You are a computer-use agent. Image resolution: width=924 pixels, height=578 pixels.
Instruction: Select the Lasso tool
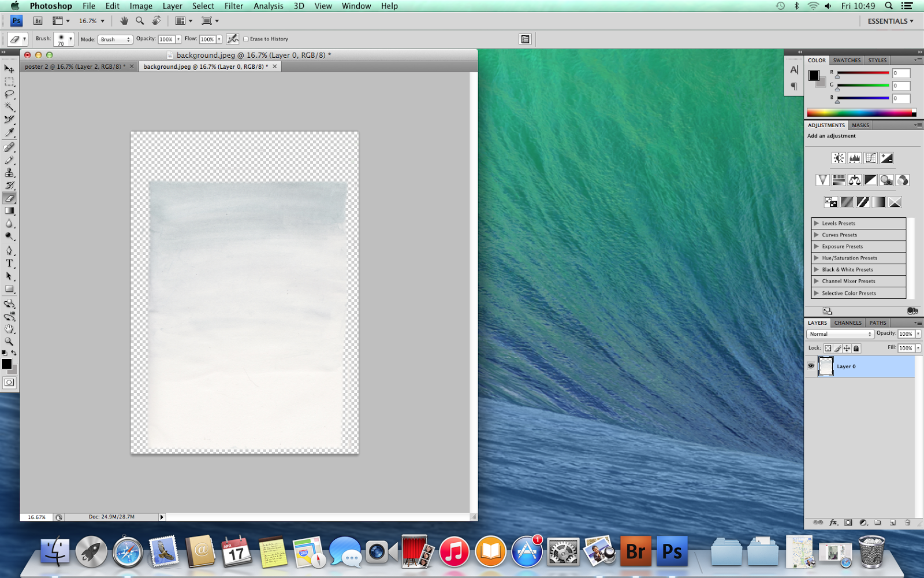click(9, 94)
